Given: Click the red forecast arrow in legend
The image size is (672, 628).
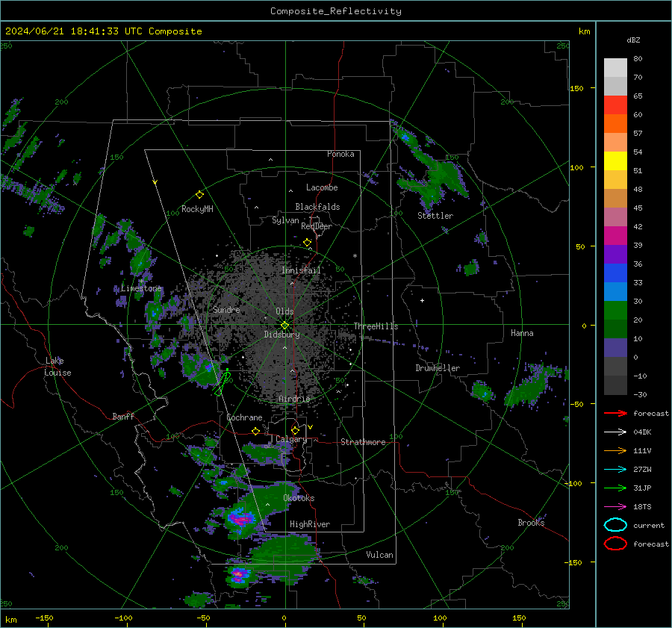Looking at the screenshot, I should pos(615,413).
